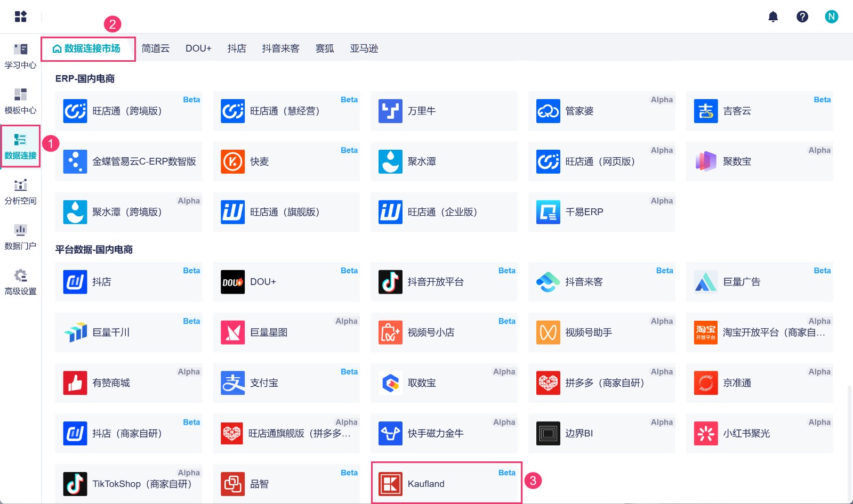
Task: Open 抖店（商家自研）connector card
Action: pyautogui.click(x=129, y=434)
